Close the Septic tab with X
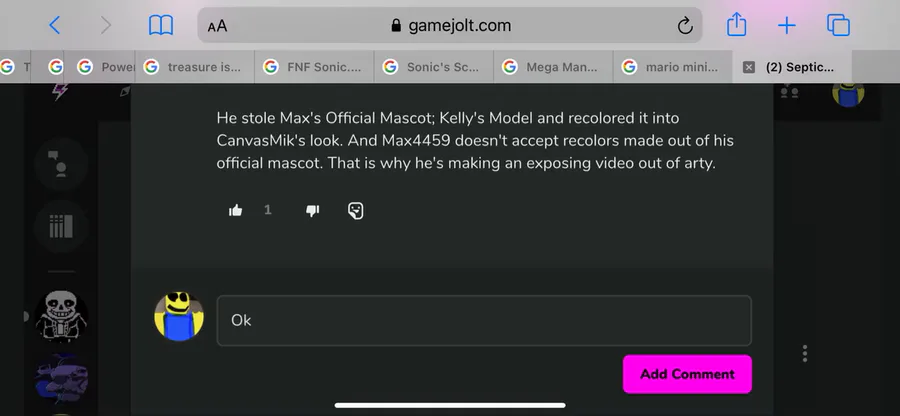The height and width of the screenshot is (416, 900). (748, 67)
